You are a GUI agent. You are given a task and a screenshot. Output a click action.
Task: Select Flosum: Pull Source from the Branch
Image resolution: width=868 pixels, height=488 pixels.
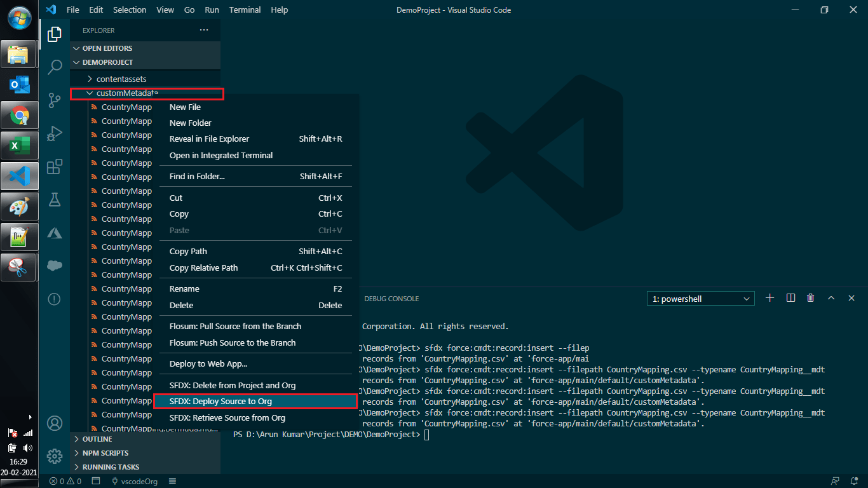click(x=255, y=326)
